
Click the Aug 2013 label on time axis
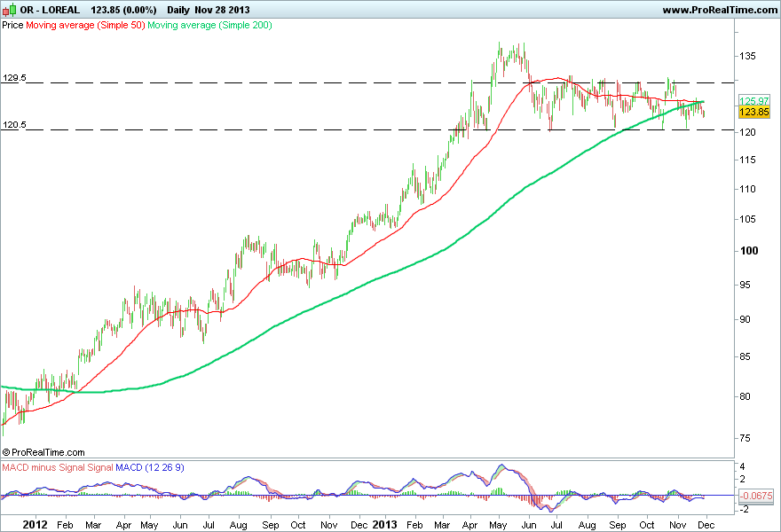(x=588, y=525)
